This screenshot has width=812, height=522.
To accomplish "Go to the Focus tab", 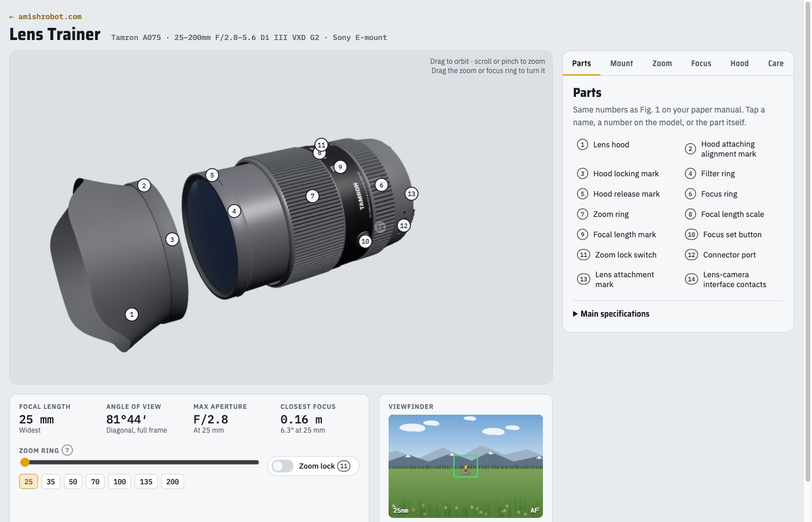I will [701, 64].
